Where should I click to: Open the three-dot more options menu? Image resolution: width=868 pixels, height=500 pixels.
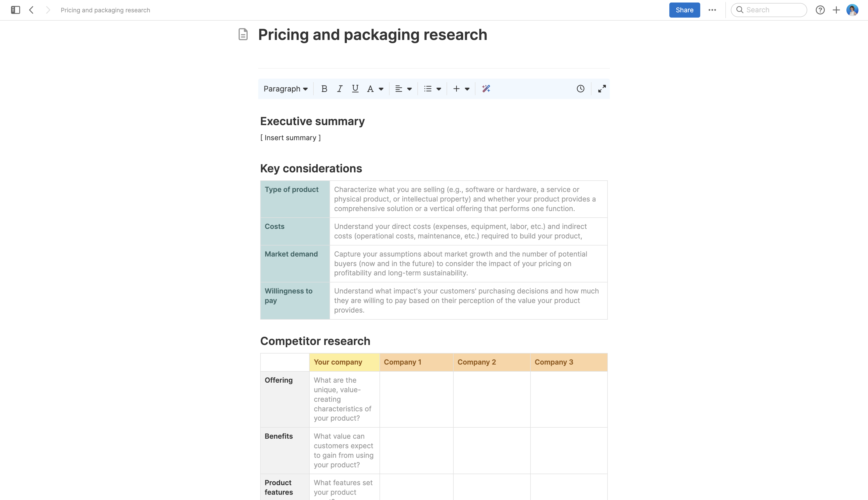pos(712,10)
